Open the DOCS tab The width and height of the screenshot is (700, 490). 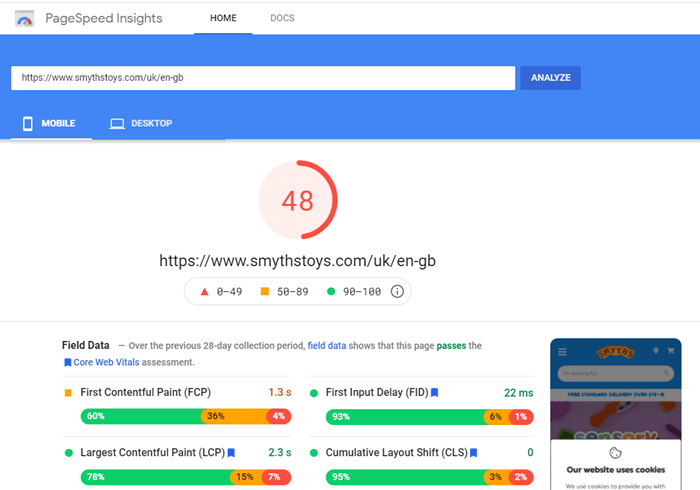(x=282, y=18)
